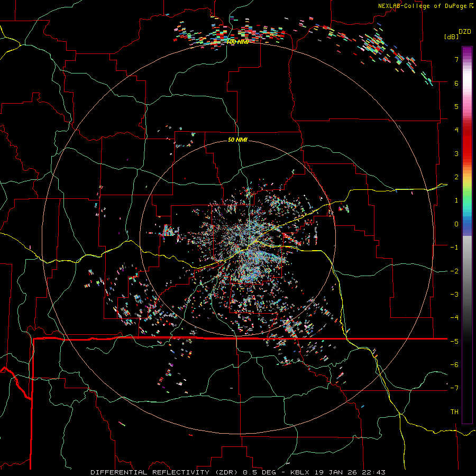Click the 50 NMI range ring label
Viewport: 476px width, 476px height.
click(237, 140)
